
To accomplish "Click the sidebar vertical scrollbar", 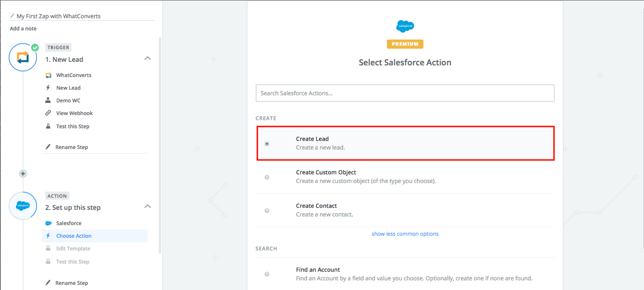I will pyautogui.click(x=160, y=144).
